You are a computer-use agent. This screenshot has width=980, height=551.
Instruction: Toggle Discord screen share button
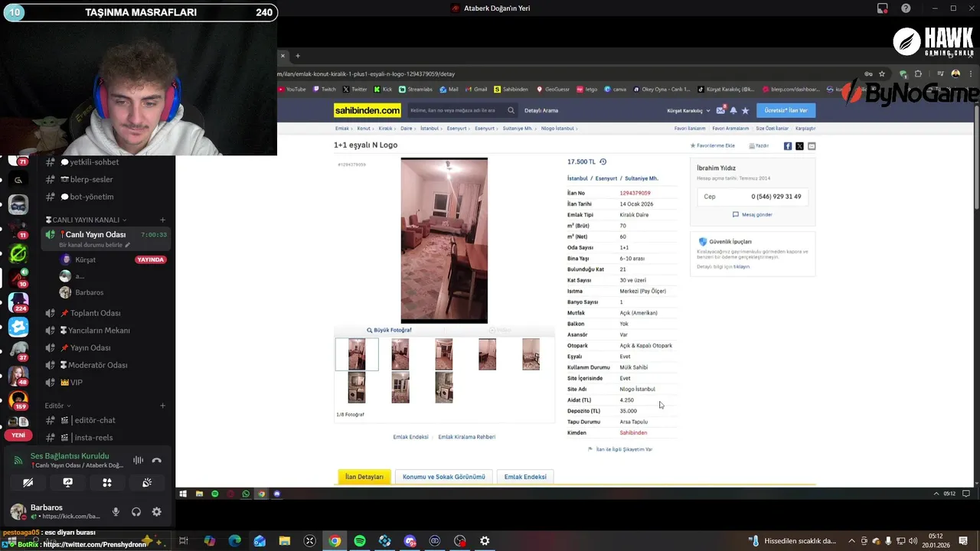click(x=67, y=482)
